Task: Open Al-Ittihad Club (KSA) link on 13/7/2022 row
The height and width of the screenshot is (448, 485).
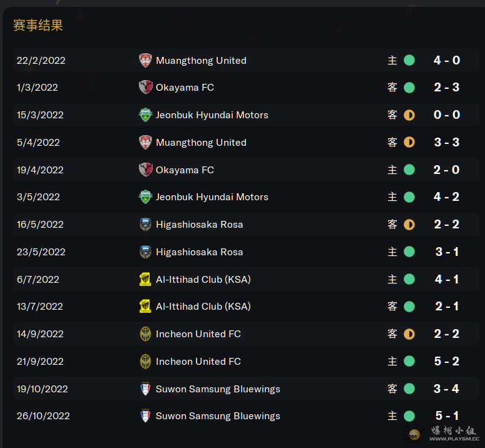Action: pos(203,307)
